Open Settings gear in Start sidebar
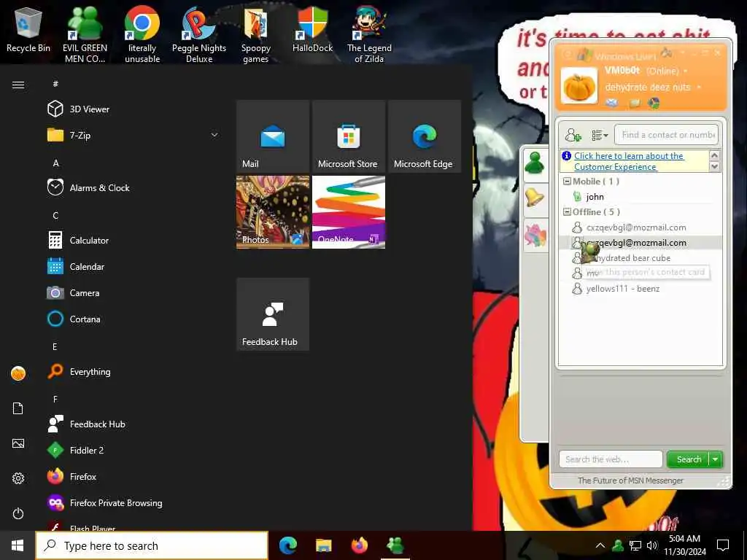The height and width of the screenshot is (560, 747). (18, 478)
